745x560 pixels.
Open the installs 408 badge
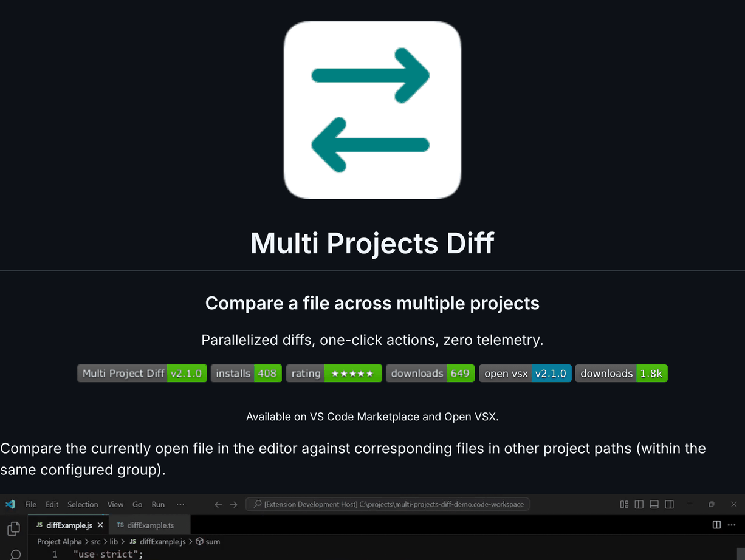tap(246, 374)
